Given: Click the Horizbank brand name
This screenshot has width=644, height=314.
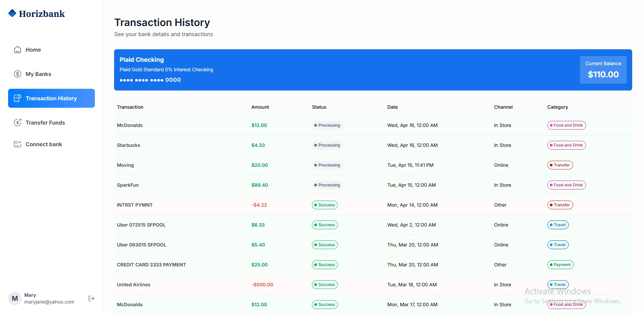Looking at the screenshot, I should pos(42,14).
